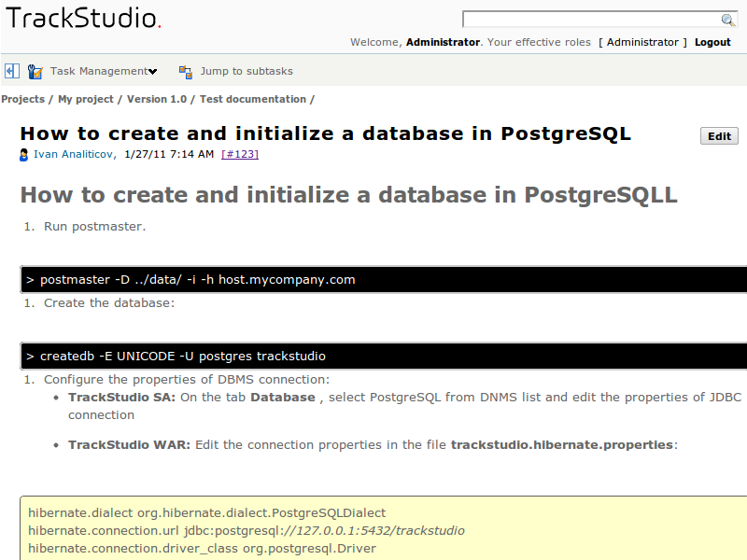Open Ivan Analiticov user profile link
747x560 pixels.
(74, 154)
